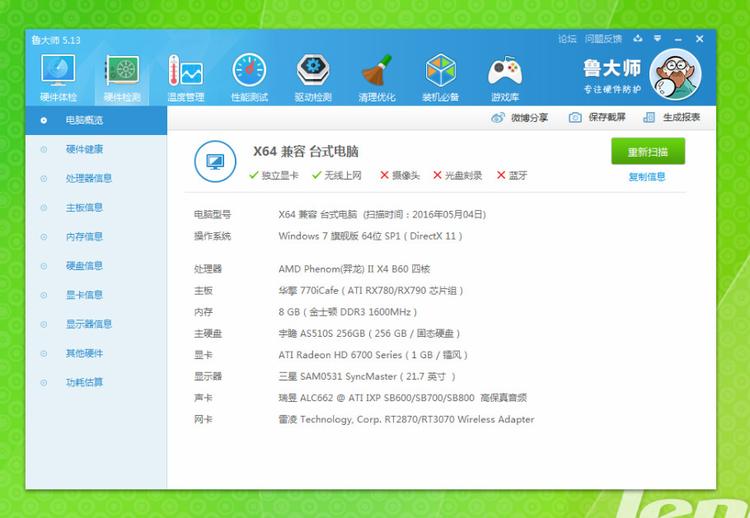Click the 鲁大师 5.13 window title
This screenshot has width=750, height=518.
coord(56,40)
